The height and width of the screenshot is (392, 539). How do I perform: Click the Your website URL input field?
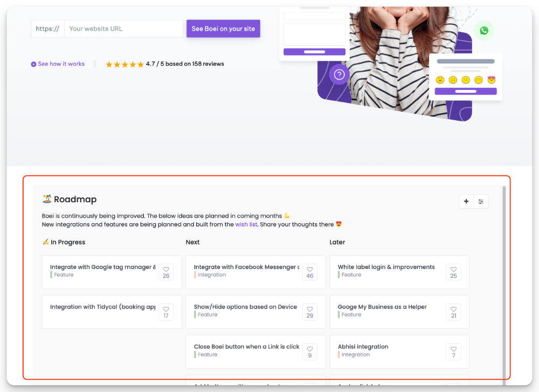pyautogui.click(x=123, y=29)
